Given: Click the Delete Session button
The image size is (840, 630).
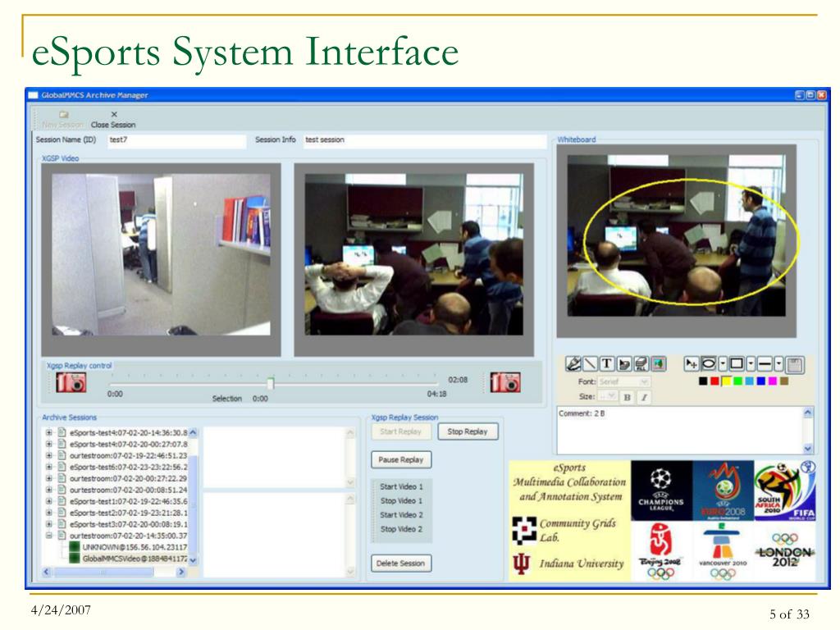Looking at the screenshot, I should (400, 563).
